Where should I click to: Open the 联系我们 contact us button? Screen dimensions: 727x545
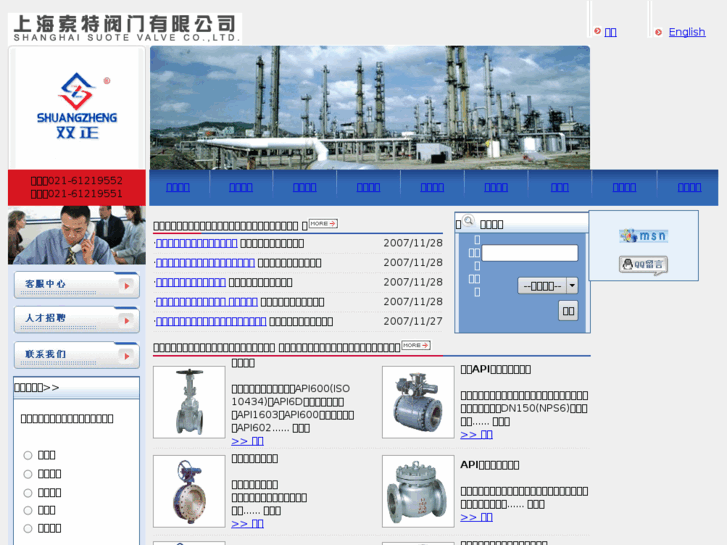tap(77, 355)
